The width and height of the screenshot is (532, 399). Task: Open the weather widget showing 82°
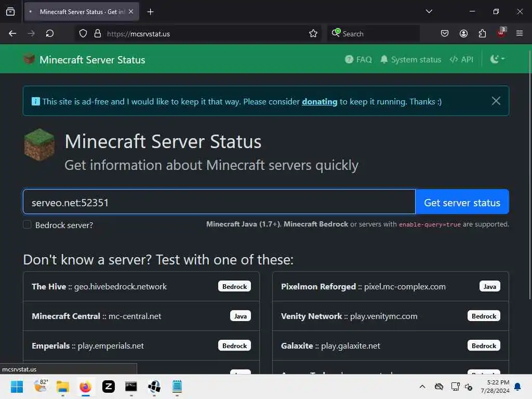[x=41, y=386]
